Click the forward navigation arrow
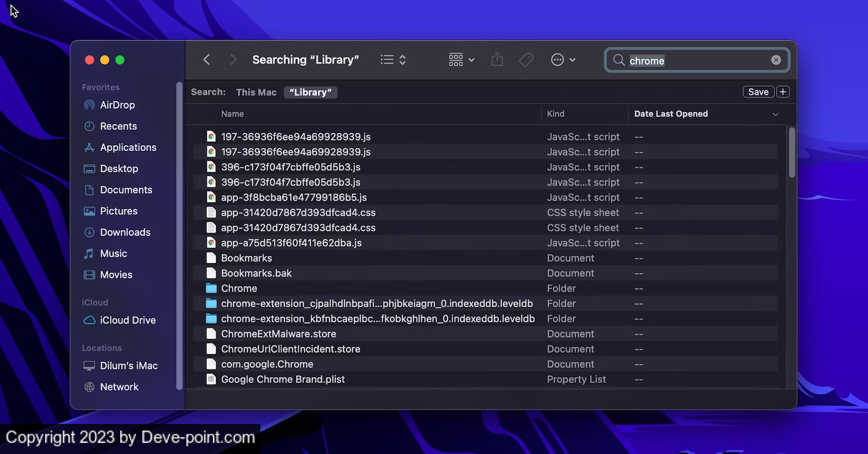Image resolution: width=868 pixels, height=454 pixels. point(233,60)
